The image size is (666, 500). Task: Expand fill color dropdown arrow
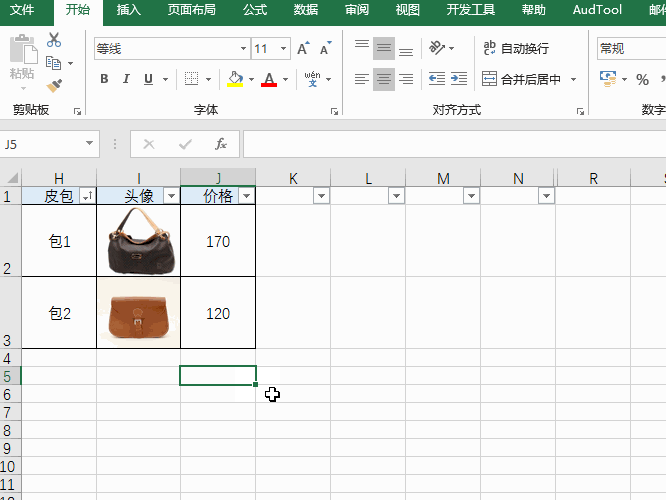click(251, 79)
